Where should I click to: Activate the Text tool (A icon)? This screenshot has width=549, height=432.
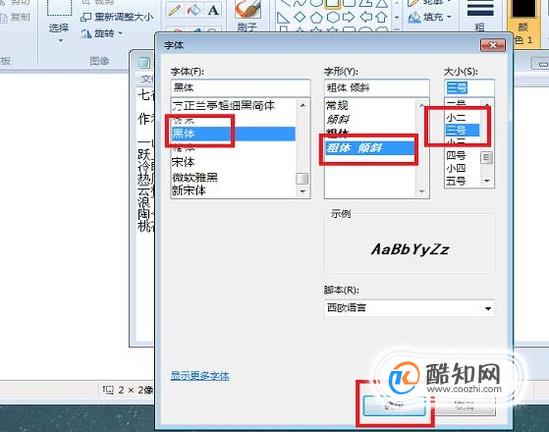coord(213,11)
